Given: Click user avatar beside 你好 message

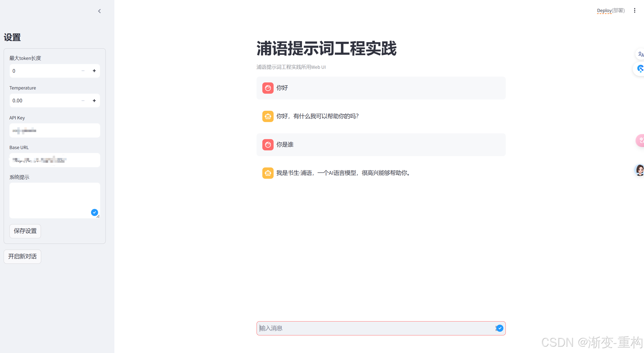Looking at the screenshot, I should (x=268, y=88).
